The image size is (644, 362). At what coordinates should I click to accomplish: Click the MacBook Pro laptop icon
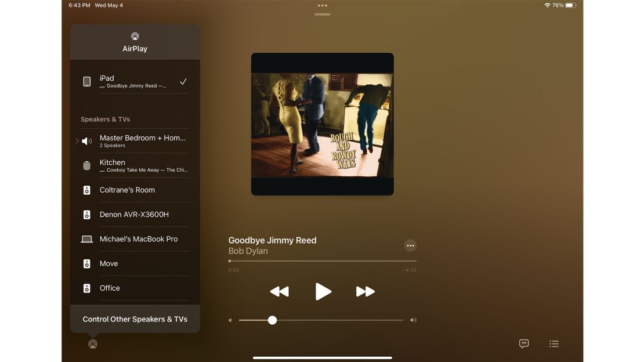86,239
